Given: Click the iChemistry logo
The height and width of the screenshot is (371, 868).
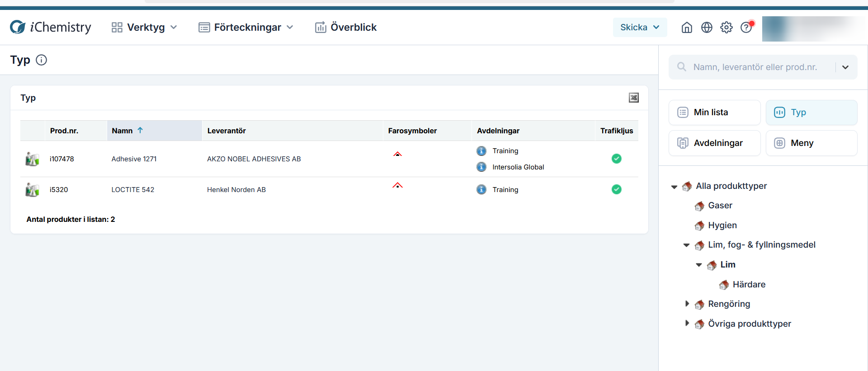Looking at the screenshot, I should tap(51, 27).
